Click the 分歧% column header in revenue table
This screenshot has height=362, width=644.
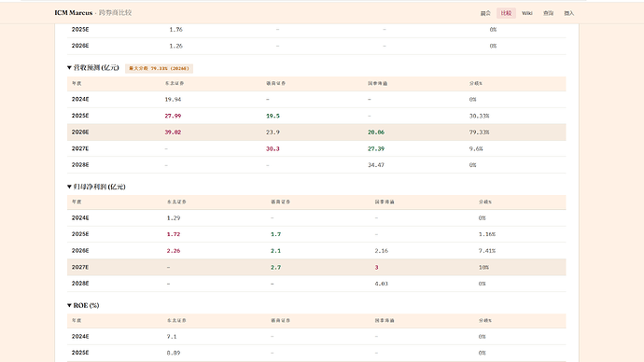(476, 83)
